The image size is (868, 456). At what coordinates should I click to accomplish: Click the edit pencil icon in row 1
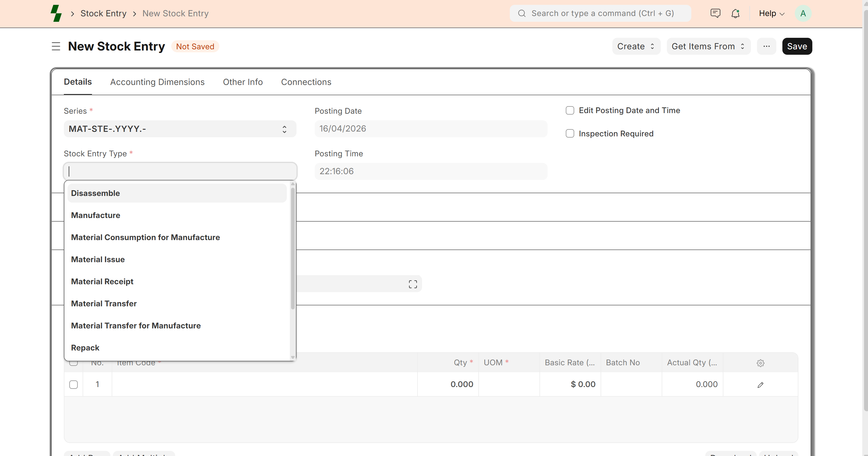[760, 385]
